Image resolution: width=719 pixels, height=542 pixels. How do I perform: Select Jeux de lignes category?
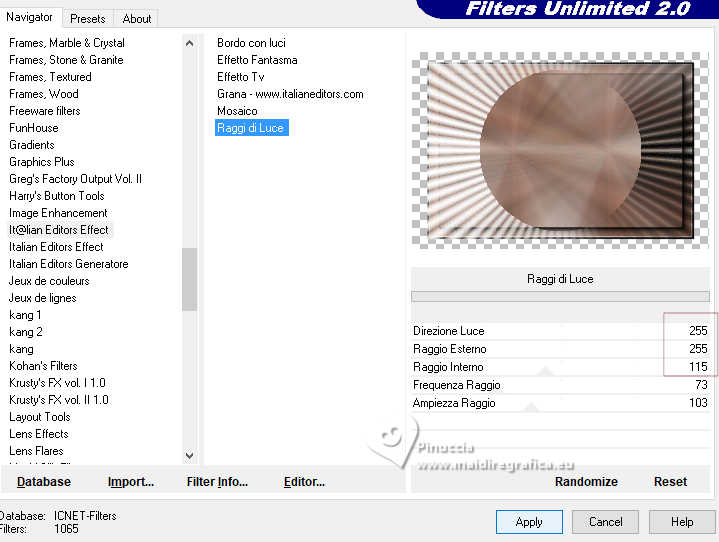(43, 298)
